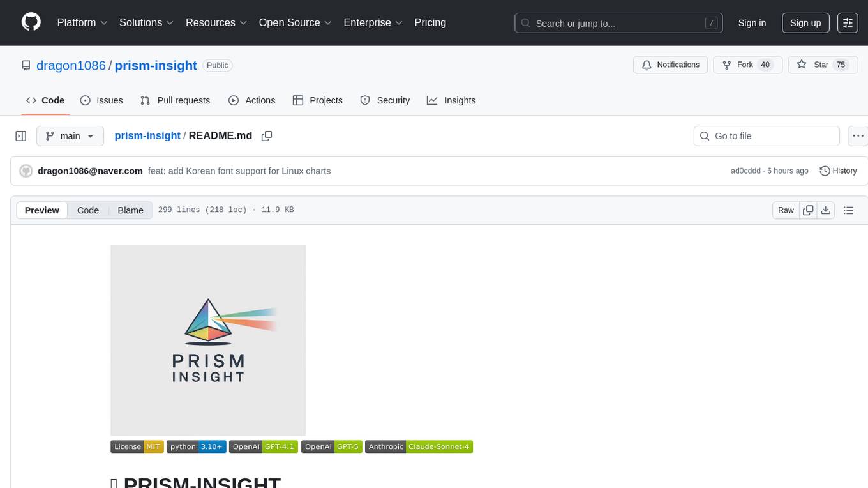Open commit author avatar
Image resolution: width=868 pixels, height=488 pixels.
click(x=26, y=171)
